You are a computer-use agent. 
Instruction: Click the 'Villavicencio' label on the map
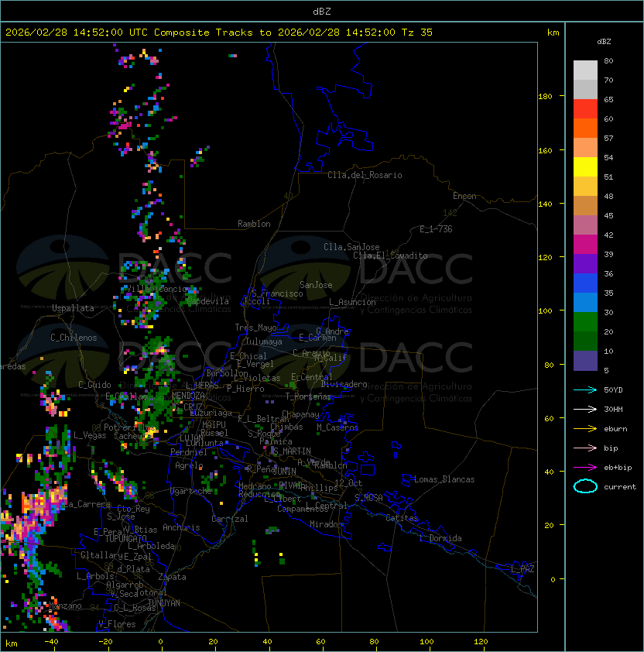pyautogui.click(x=157, y=289)
